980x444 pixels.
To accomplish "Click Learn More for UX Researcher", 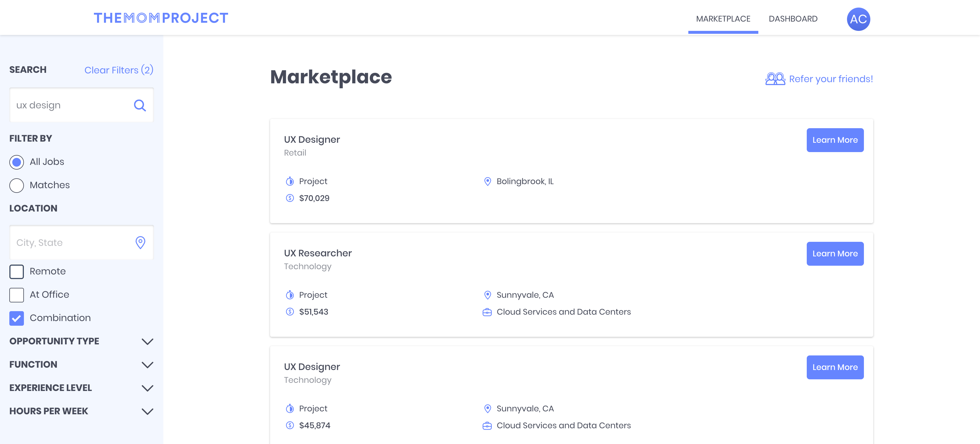I will [835, 253].
